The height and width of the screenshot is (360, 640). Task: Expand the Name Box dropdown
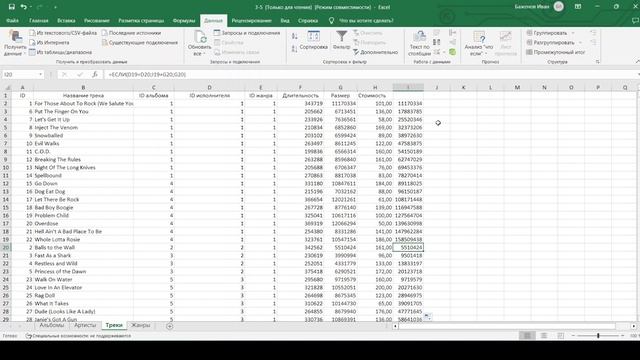click(40, 74)
